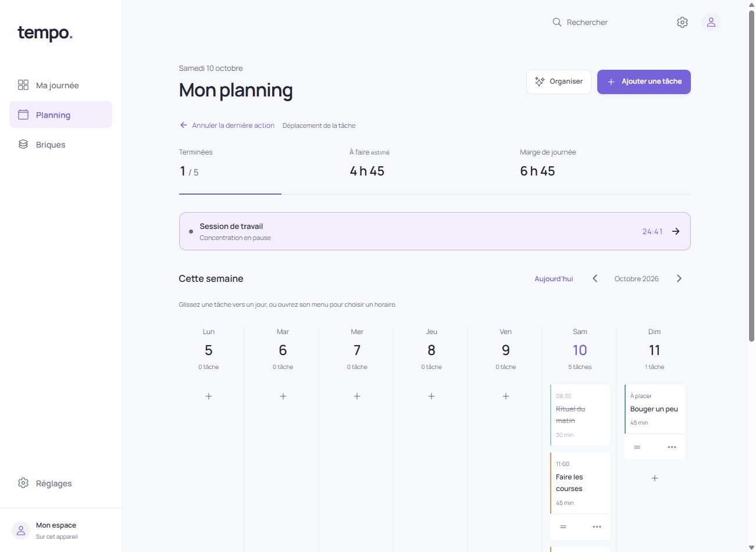756x552 pixels.
Task: Add a task on Tuesday 6
Action: tap(283, 396)
